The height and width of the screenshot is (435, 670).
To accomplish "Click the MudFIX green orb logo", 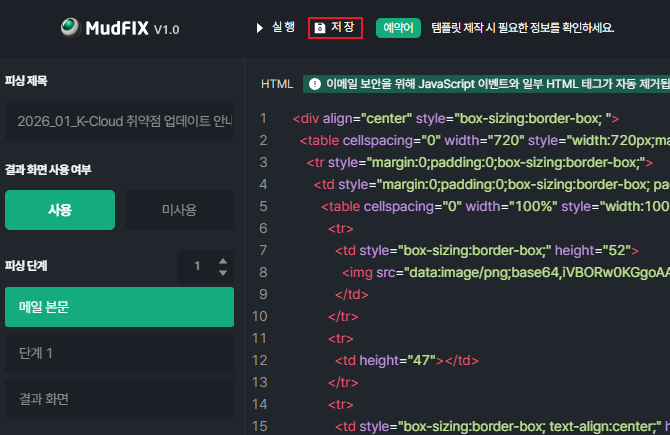I will [x=70, y=27].
